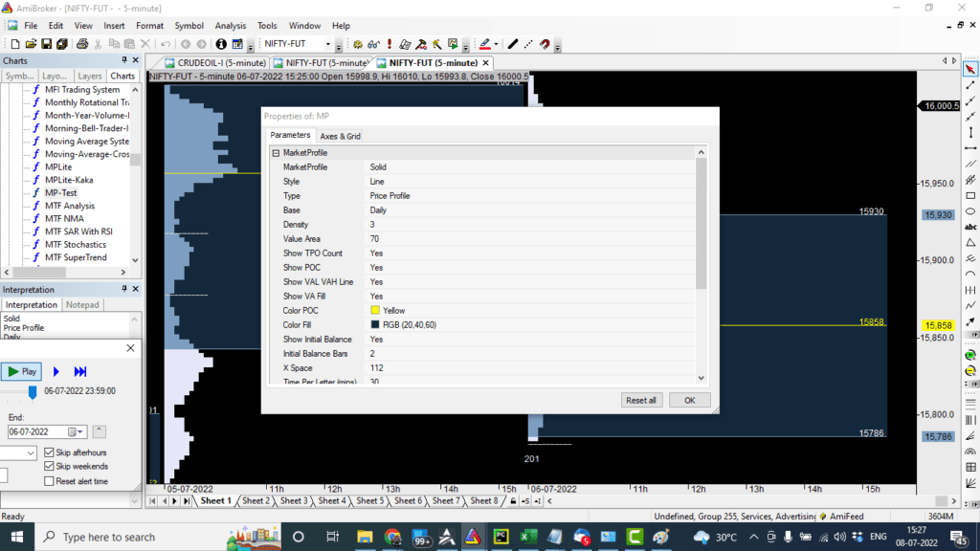Click the yellow Color POC swatch
Image resolution: width=980 pixels, height=551 pixels.
pos(375,311)
